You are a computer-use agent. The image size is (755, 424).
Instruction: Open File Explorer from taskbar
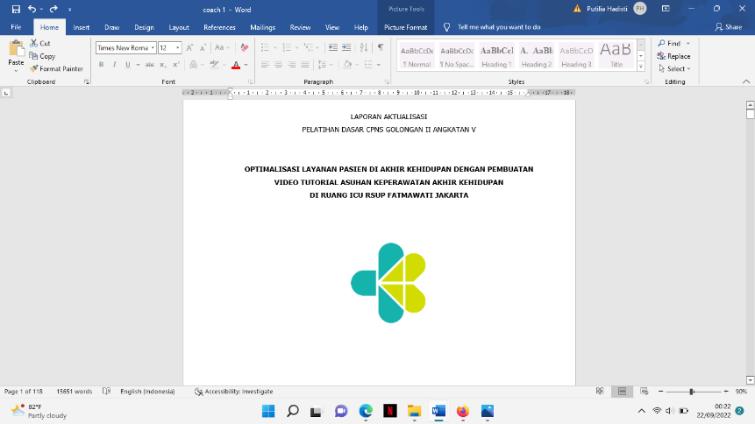[x=414, y=411]
